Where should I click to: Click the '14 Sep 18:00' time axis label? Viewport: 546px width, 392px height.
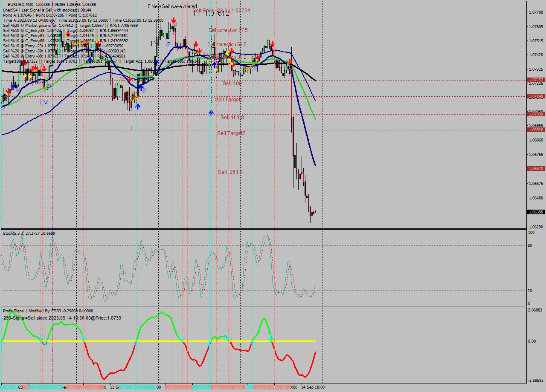pos(313,387)
